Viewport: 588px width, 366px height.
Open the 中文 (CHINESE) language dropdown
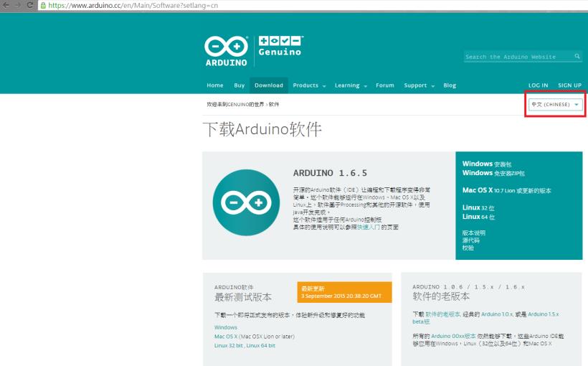[556, 104]
